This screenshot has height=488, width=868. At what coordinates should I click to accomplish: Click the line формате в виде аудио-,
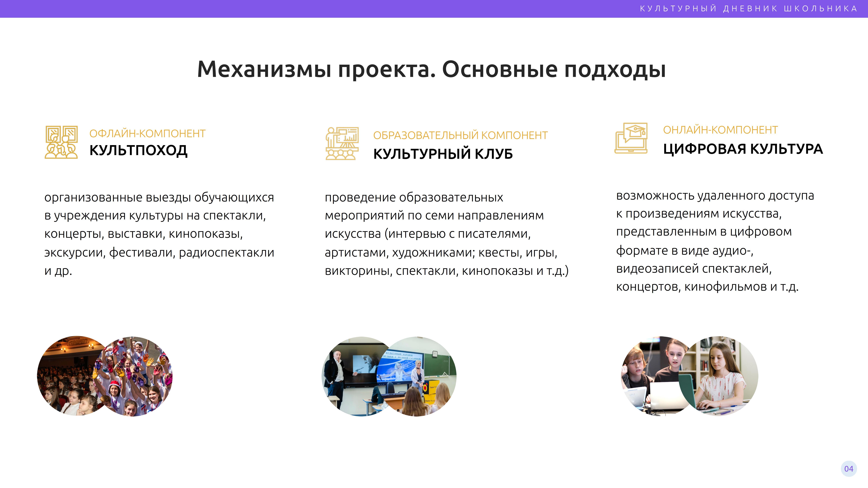point(685,251)
